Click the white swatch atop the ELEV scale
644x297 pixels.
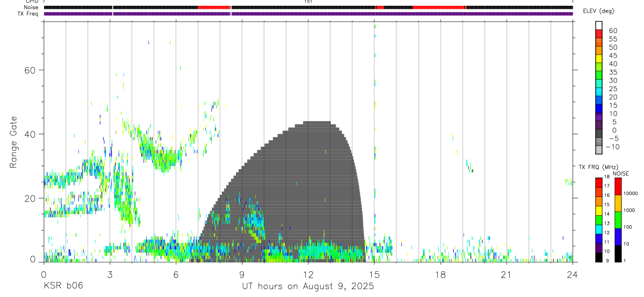599,26
